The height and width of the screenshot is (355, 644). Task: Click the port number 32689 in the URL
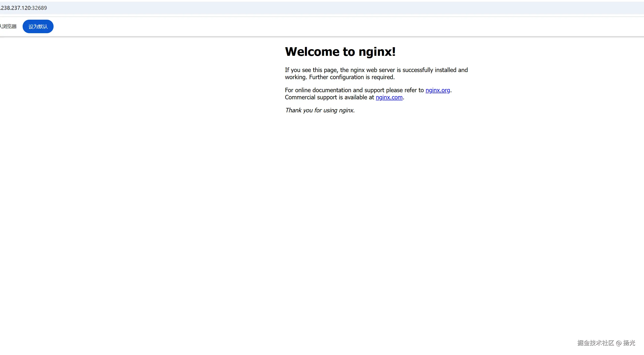pos(39,8)
